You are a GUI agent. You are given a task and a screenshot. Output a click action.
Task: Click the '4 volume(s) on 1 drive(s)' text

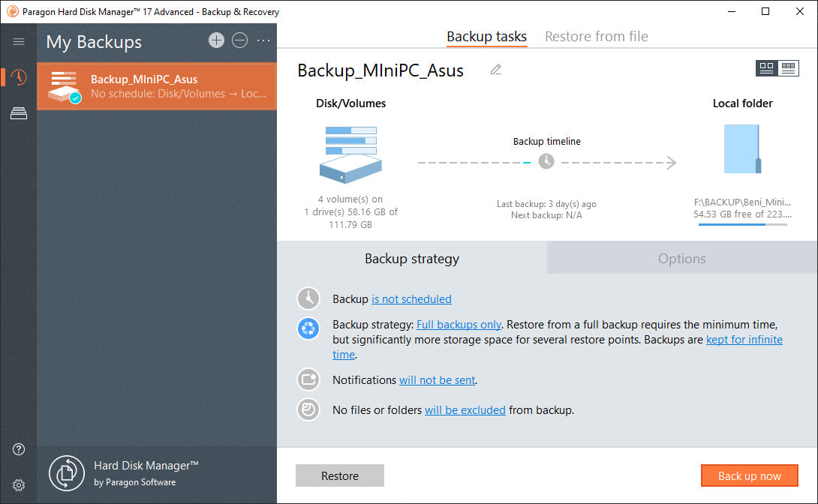pyautogui.click(x=350, y=211)
